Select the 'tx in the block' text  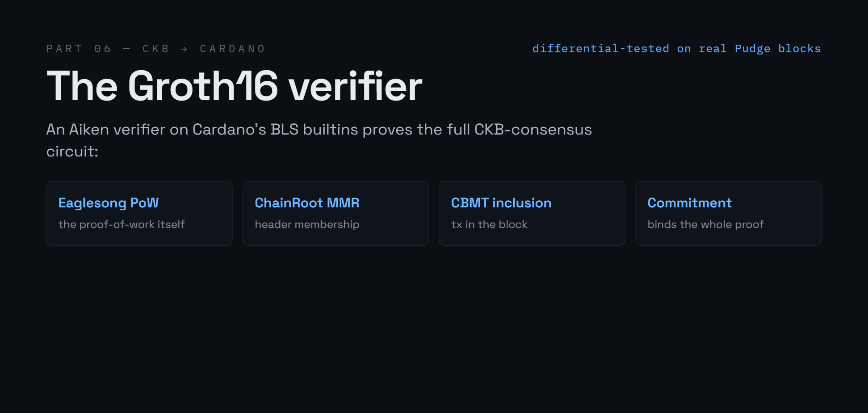point(489,224)
